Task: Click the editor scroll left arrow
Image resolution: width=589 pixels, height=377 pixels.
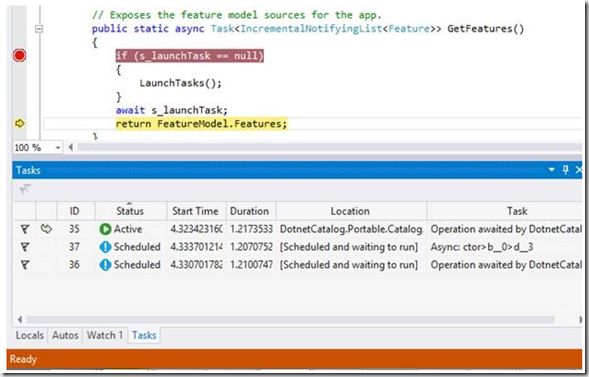Action: pyautogui.click(x=71, y=148)
